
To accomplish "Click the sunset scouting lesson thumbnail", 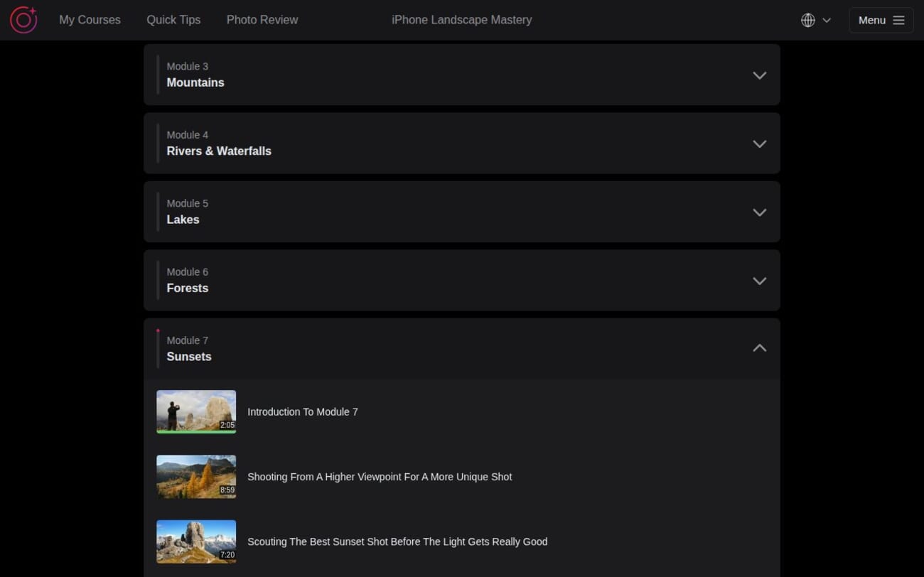I will click(x=196, y=541).
